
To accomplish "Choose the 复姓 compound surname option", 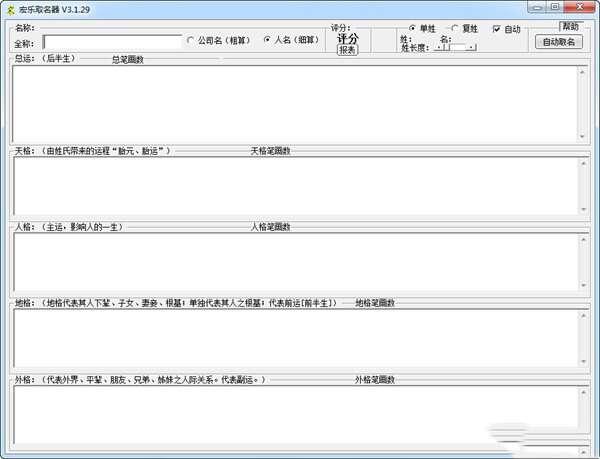I will tap(455, 29).
